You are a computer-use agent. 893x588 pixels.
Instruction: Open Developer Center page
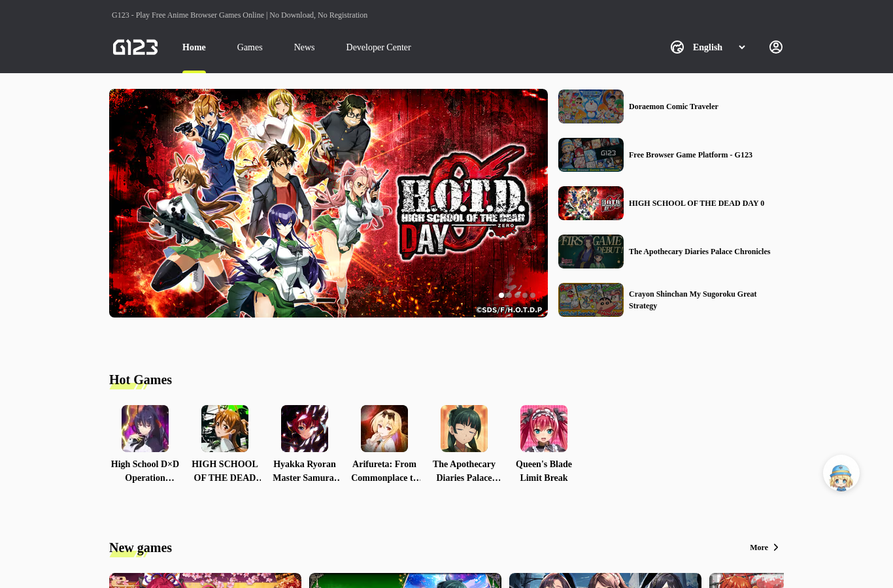point(379,47)
